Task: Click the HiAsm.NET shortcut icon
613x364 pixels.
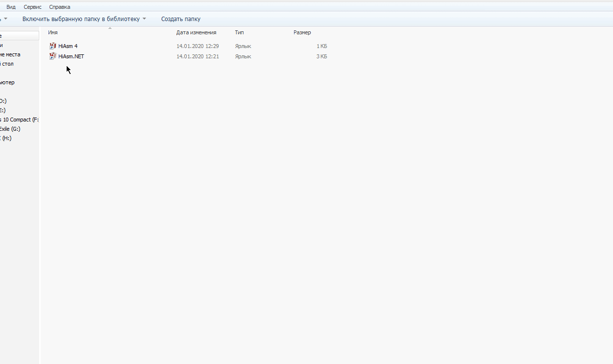Action: (x=53, y=56)
